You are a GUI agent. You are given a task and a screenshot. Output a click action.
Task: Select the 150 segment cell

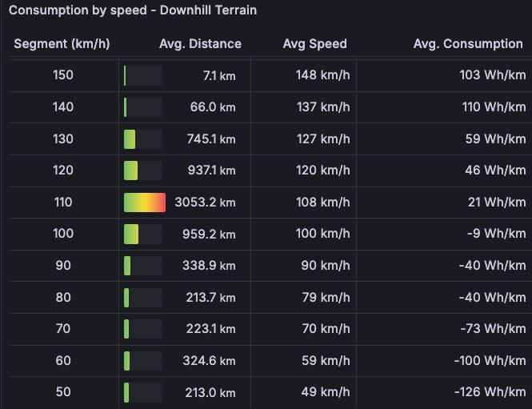click(63, 75)
